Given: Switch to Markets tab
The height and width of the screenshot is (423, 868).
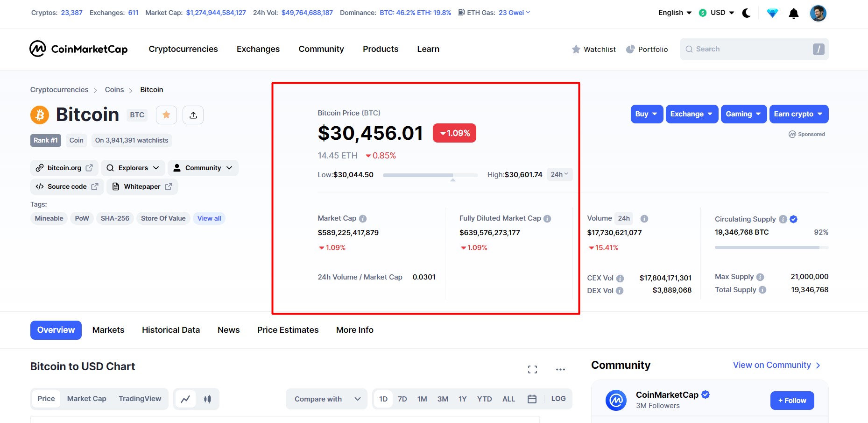Looking at the screenshot, I should click(108, 330).
